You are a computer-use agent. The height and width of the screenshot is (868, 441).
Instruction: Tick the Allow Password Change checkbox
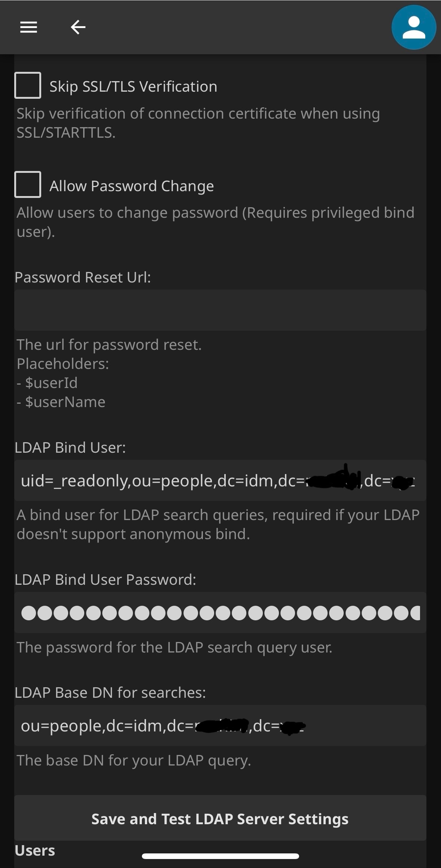[28, 184]
